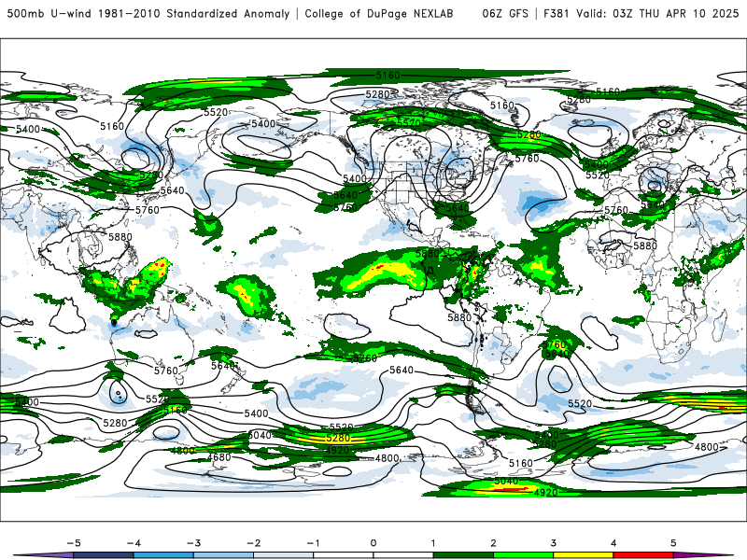This screenshot has width=747, height=560.
Task: Click the '06Z GFS' model run label
Action: (505, 13)
